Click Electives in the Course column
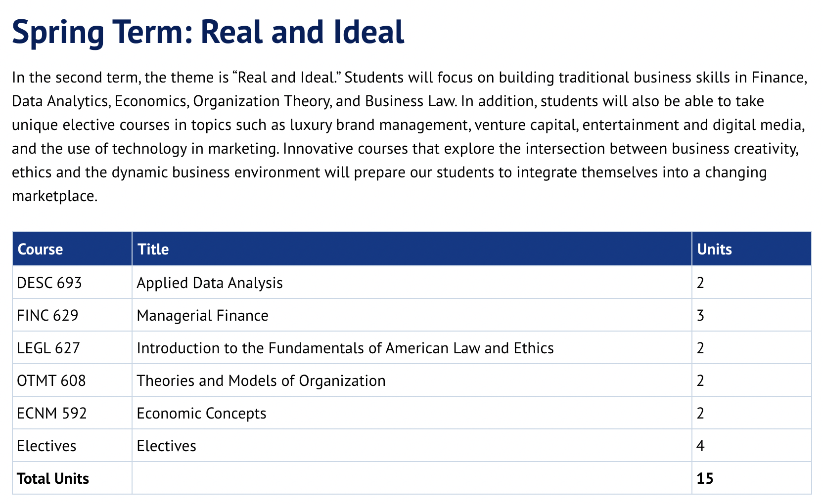823x504 pixels. click(x=46, y=446)
